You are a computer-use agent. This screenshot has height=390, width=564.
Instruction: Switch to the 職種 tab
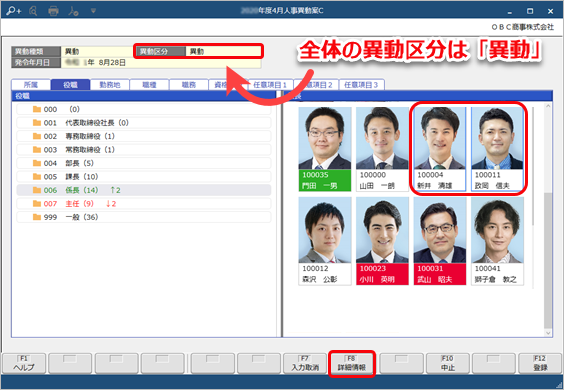tap(149, 85)
